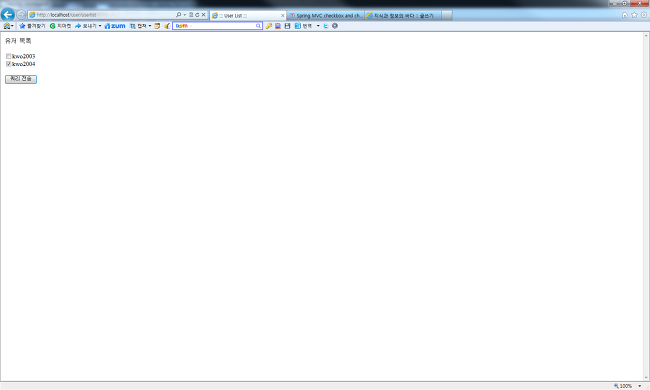This screenshot has height=390, width=650.
Task: Uncheck the kwo2004 checkbox
Action: (x=8, y=64)
